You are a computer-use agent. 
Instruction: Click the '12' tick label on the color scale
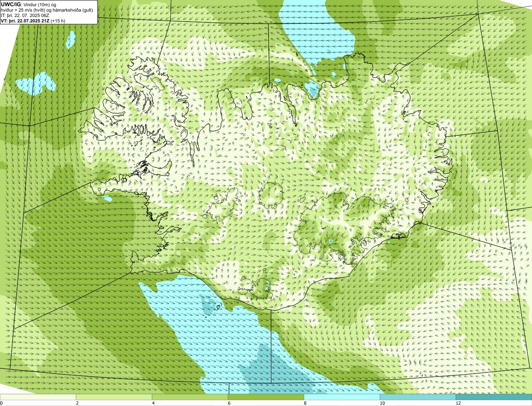458,403
